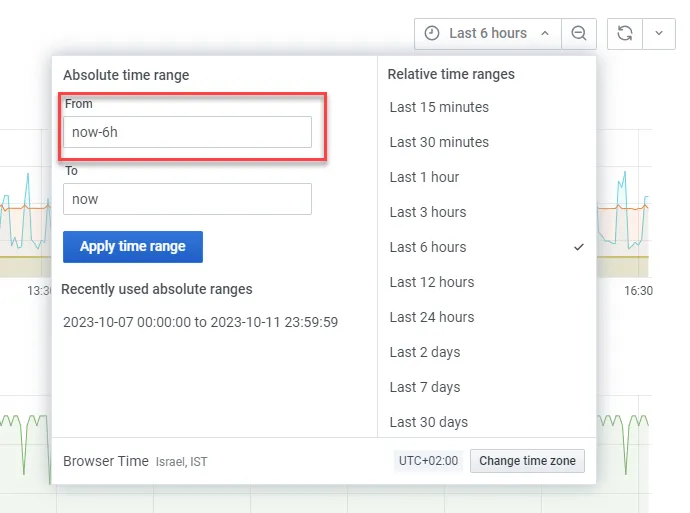The width and height of the screenshot is (690, 513).
Task: Select Last 30 days range
Action: [x=429, y=422]
